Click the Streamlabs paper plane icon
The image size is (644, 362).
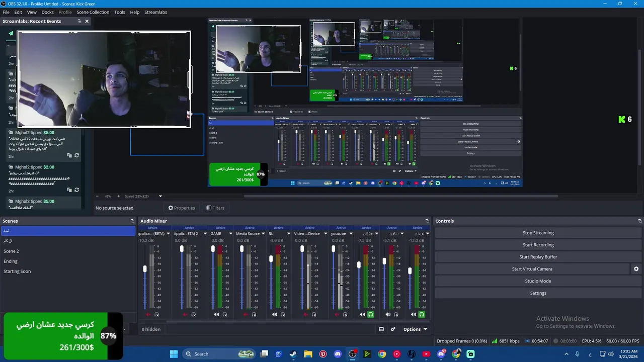11,34
